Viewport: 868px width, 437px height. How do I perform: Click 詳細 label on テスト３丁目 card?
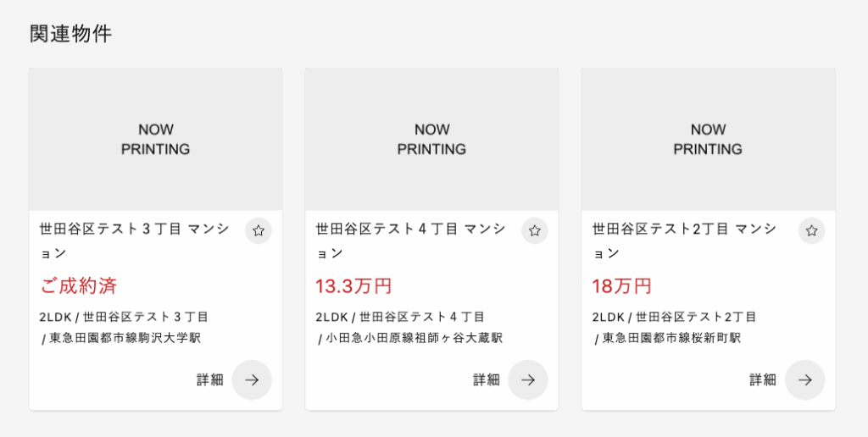(x=210, y=380)
